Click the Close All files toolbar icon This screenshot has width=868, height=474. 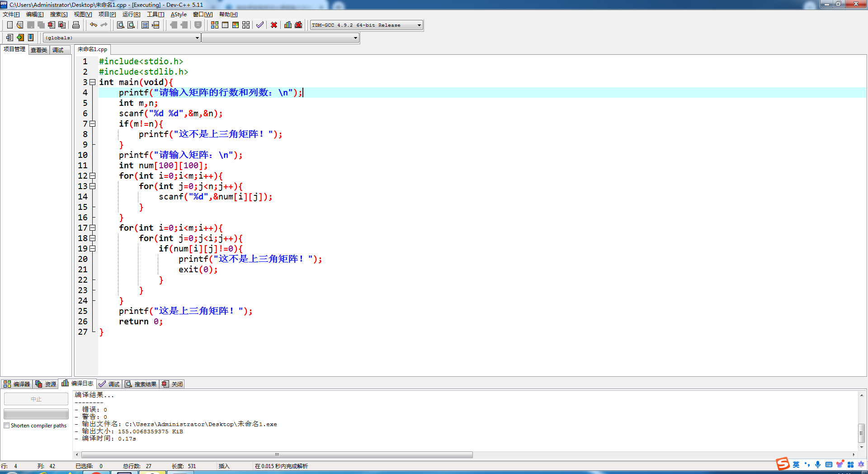(x=62, y=25)
